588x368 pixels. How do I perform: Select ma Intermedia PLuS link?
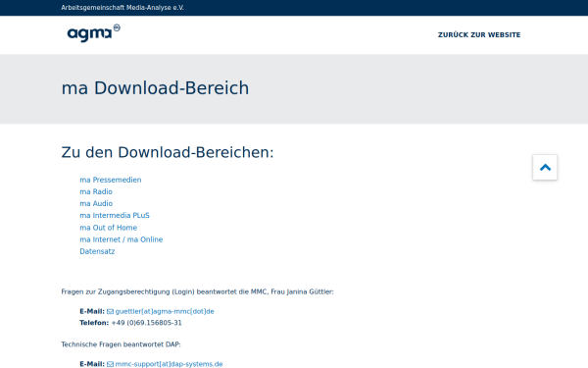pos(115,216)
